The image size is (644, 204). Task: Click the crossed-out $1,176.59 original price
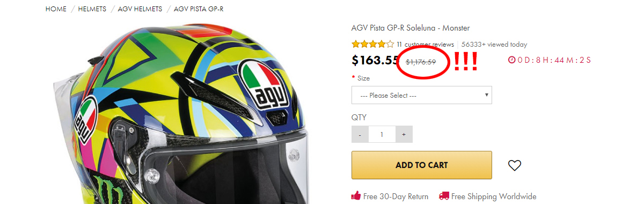click(x=421, y=62)
